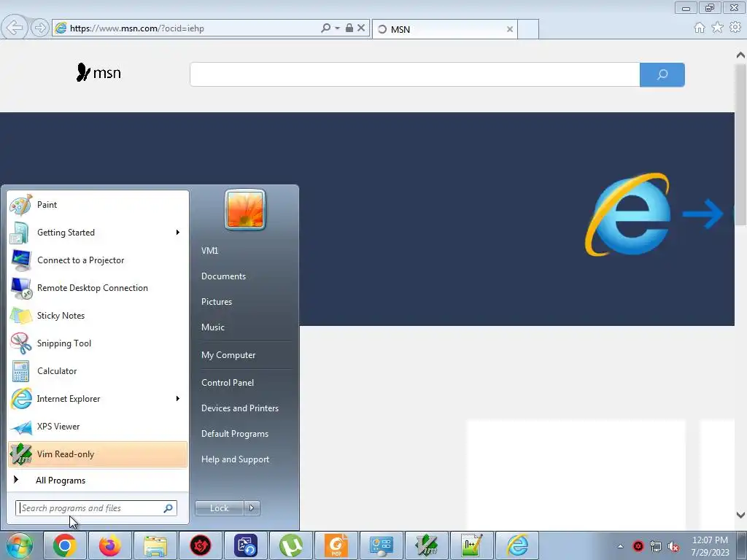Click the Lock button
This screenshot has height=560, width=747.
220,508
